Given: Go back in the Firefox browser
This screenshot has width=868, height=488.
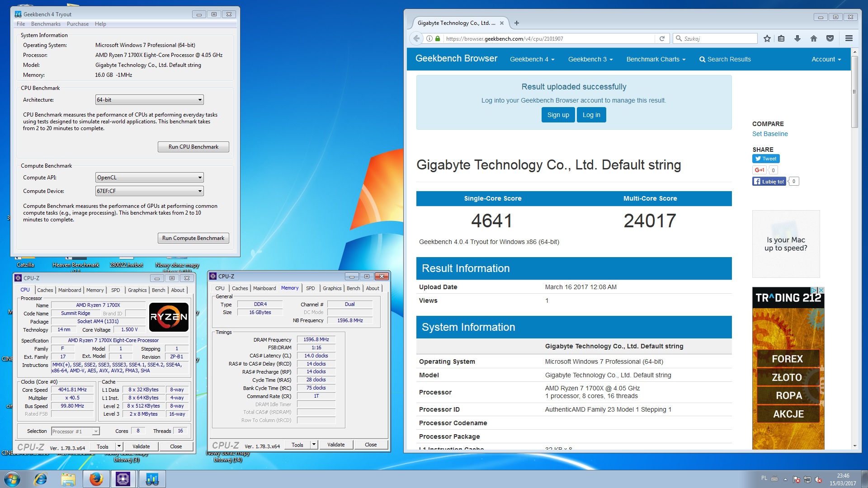Looking at the screenshot, I should pos(416,39).
